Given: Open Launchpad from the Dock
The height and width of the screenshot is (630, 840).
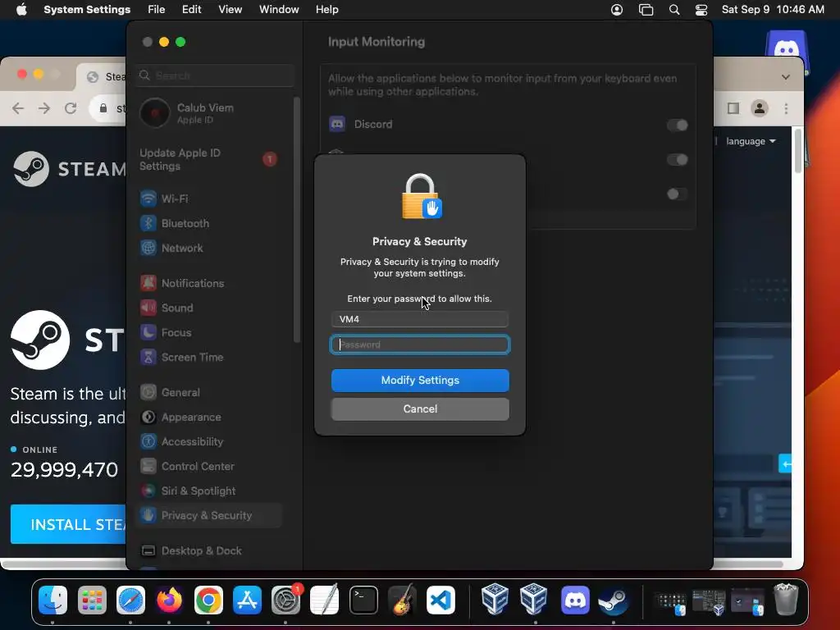Looking at the screenshot, I should coord(92,600).
